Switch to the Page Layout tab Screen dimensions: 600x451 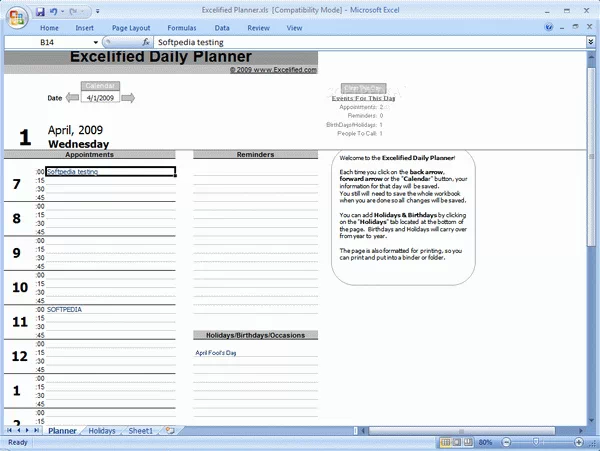(131, 28)
